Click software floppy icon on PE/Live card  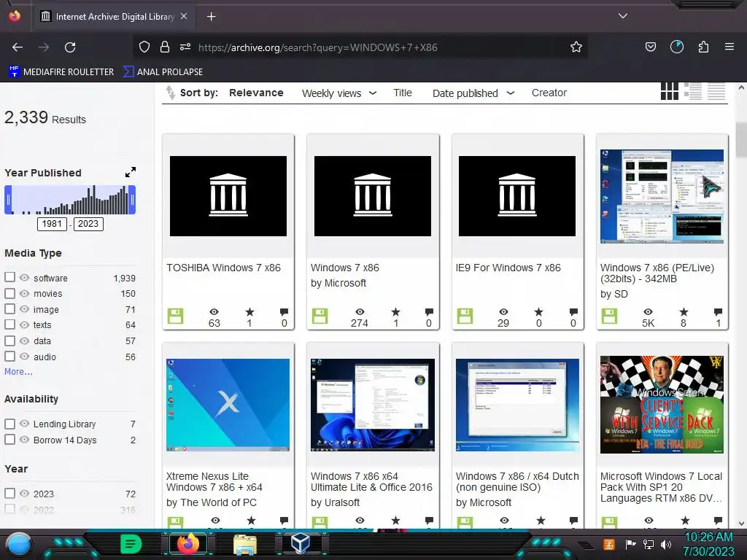point(609,316)
